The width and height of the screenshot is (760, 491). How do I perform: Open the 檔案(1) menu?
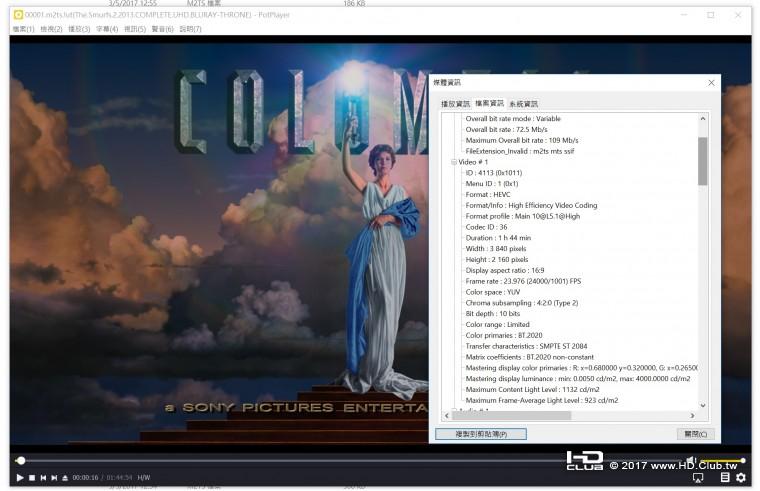pyautogui.click(x=23, y=29)
